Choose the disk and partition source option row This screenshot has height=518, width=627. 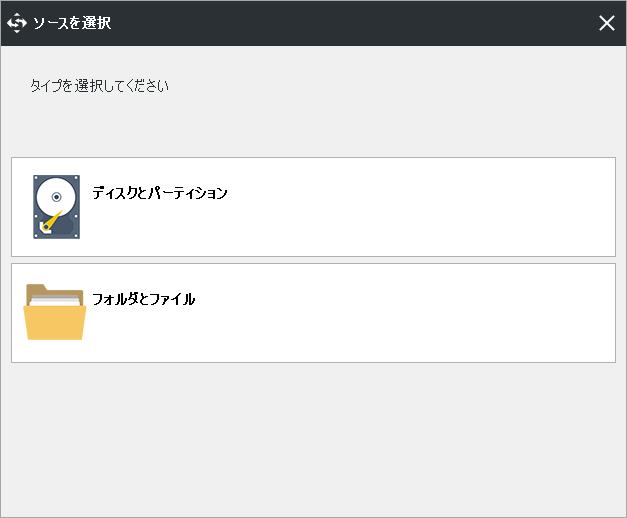(314, 207)
